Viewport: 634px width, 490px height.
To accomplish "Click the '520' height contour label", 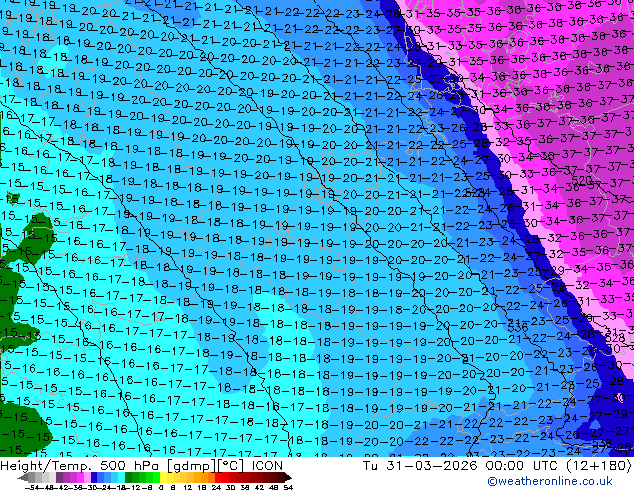I will click(582, 181).
